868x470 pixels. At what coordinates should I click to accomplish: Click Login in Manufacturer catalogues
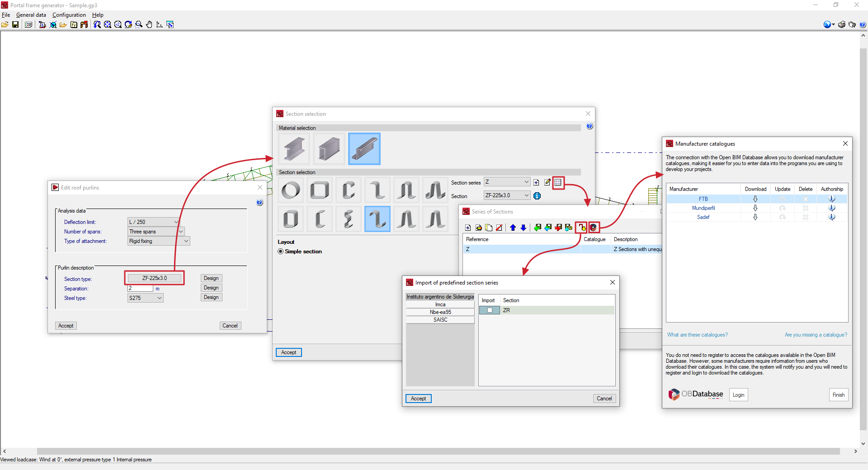click(x=739, y=395)
